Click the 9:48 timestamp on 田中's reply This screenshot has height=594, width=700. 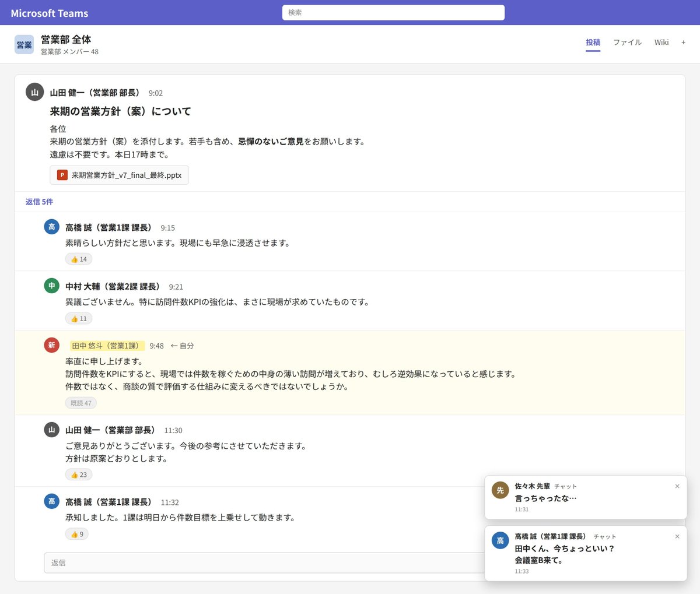156,346
